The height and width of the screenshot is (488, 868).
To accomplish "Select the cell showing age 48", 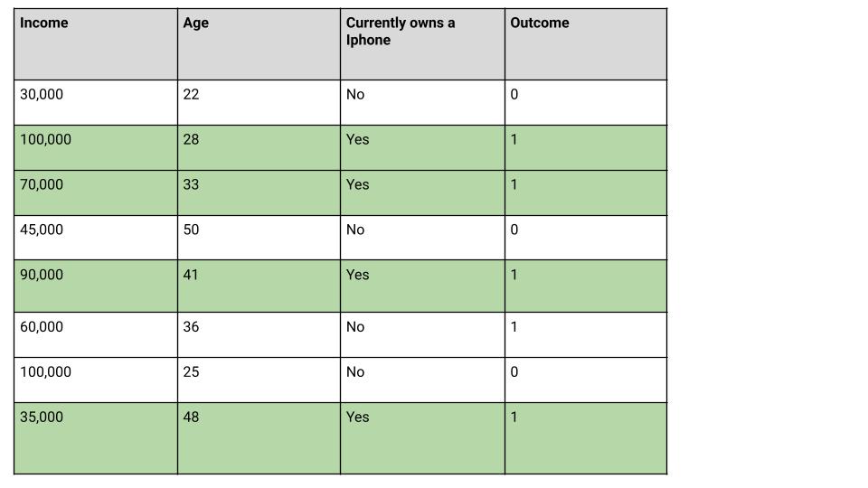I will [259, 438].
